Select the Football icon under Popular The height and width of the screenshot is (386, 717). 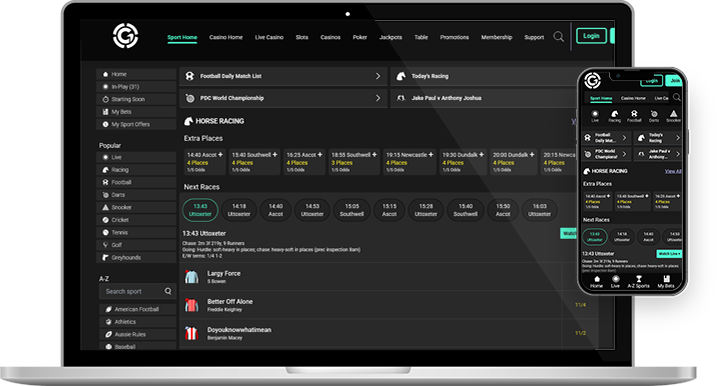coord(106,182)
